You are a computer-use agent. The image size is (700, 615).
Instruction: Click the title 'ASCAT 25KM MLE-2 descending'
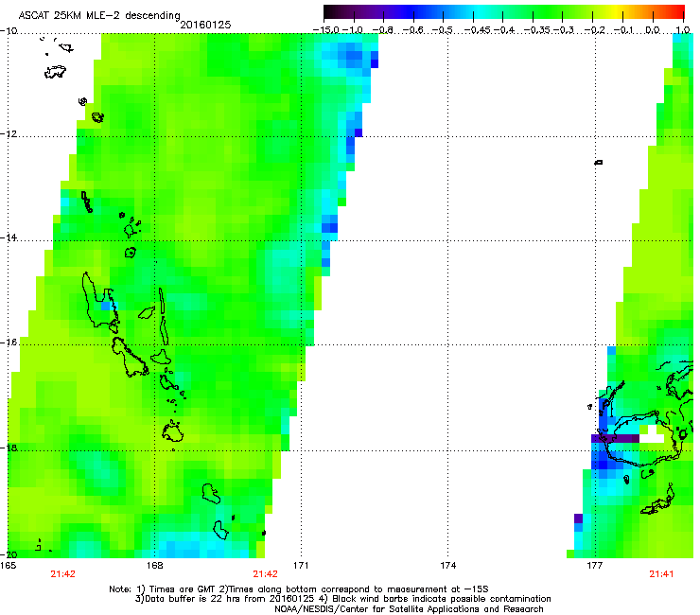tap(99, 16)
